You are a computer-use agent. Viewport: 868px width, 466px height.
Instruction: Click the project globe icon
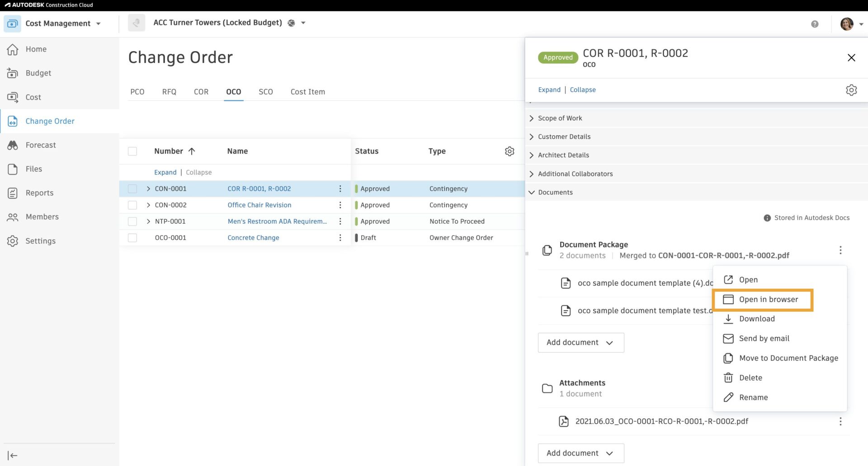(x=292, y=23)
